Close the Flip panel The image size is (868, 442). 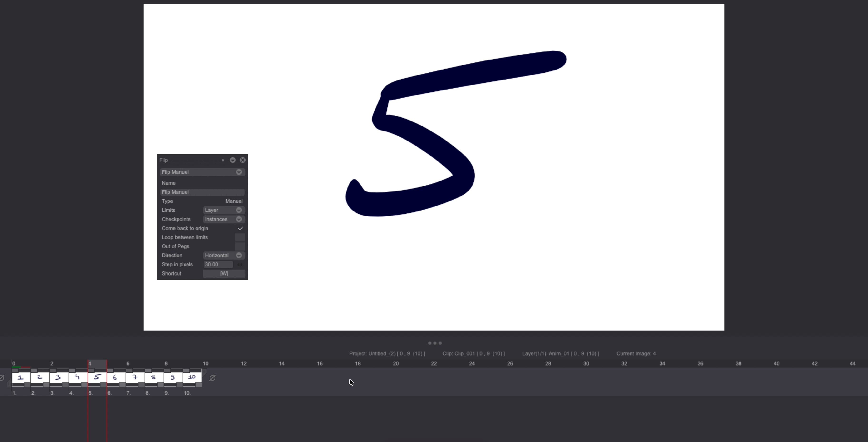click(x=243, y=160)
